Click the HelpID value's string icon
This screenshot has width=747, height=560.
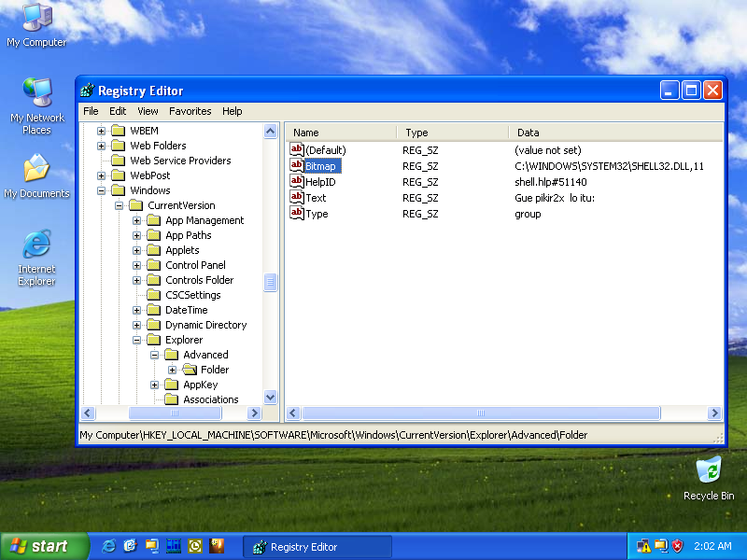pyautogui.click(x=296, y=181)
